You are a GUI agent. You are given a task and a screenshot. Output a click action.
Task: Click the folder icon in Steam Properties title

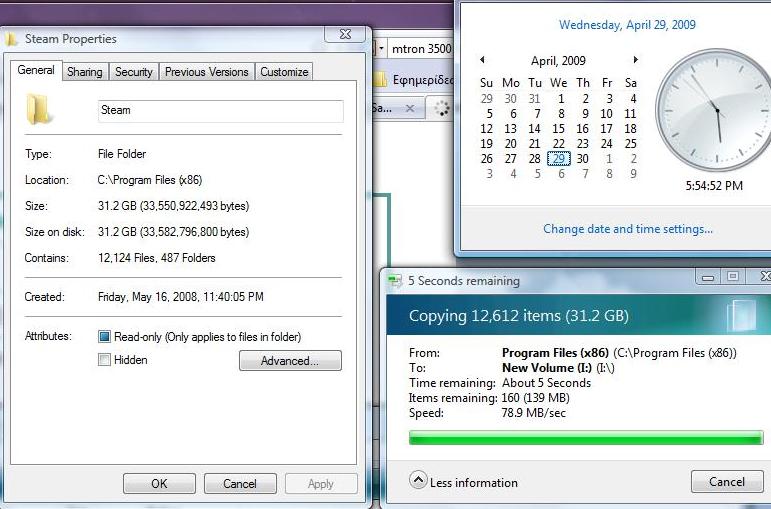click(11, 39)
